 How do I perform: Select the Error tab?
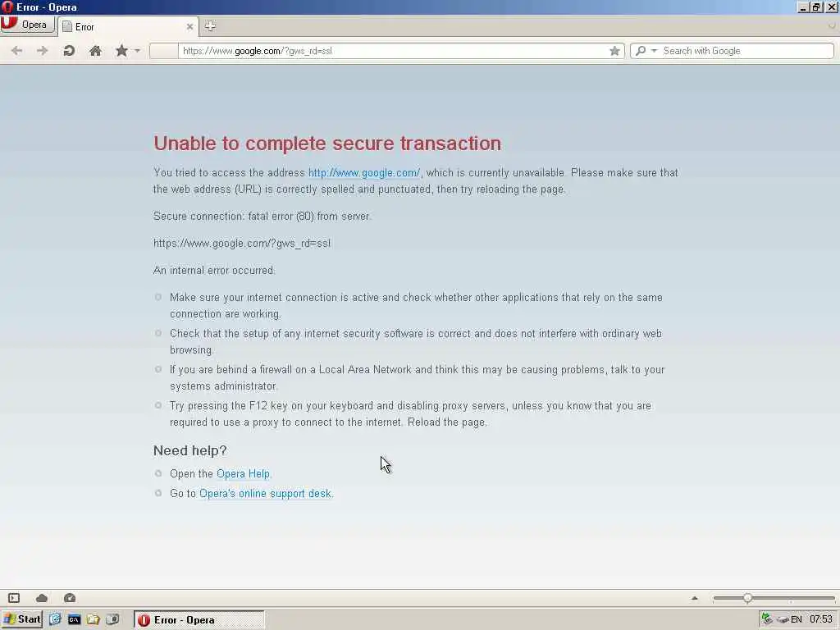[x=127, y=27]
